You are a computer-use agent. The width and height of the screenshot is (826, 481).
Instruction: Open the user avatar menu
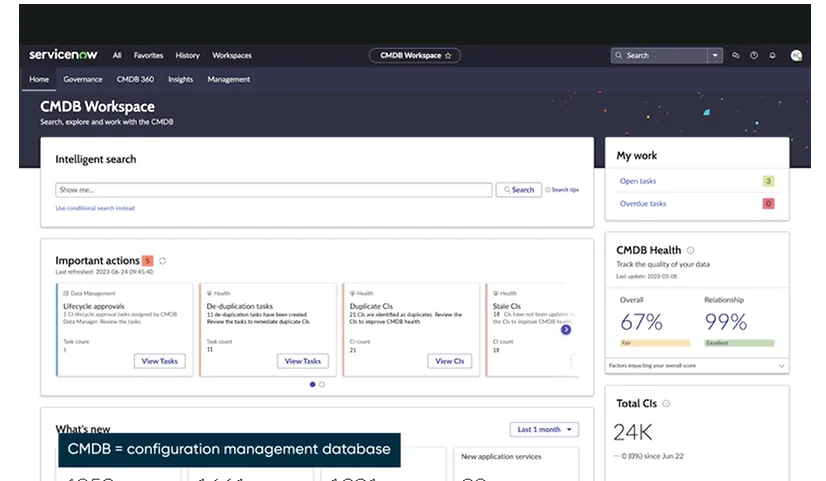796,56
